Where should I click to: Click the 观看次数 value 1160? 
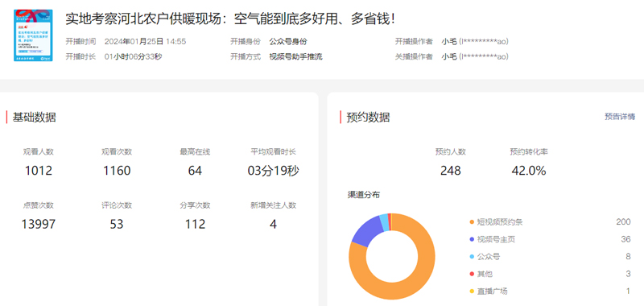pos(117,171)
